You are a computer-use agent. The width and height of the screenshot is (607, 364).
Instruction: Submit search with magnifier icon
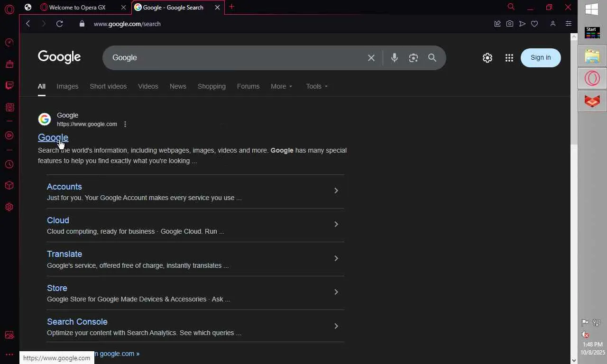[432, 58]
